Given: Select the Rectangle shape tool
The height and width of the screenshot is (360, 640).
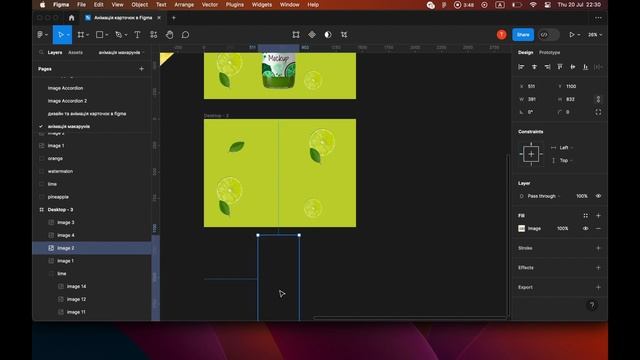Looking at the screenshot, I should click(x=99, y=35).
